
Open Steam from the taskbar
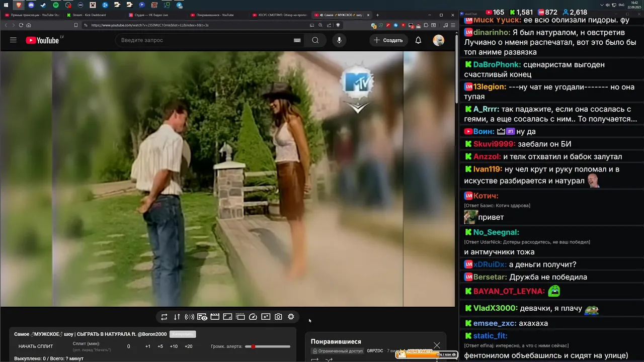coord(43,5)
